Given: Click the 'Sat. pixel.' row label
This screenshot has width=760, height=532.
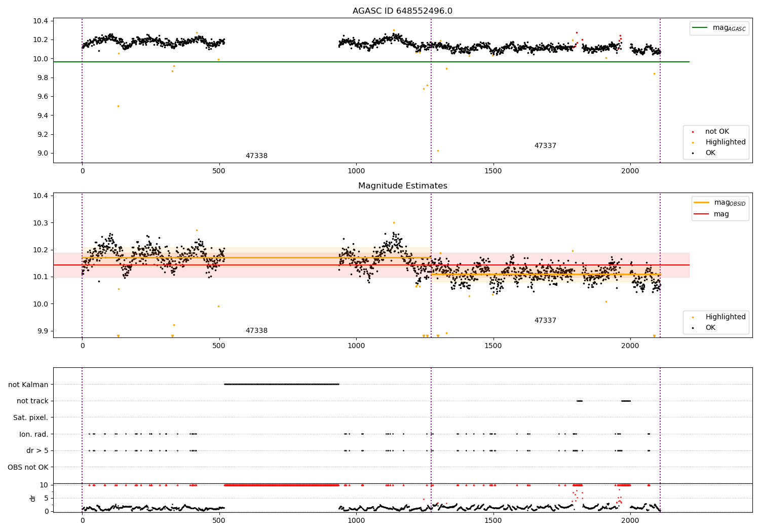Looking at the screenshot, I should coord(31,418).
